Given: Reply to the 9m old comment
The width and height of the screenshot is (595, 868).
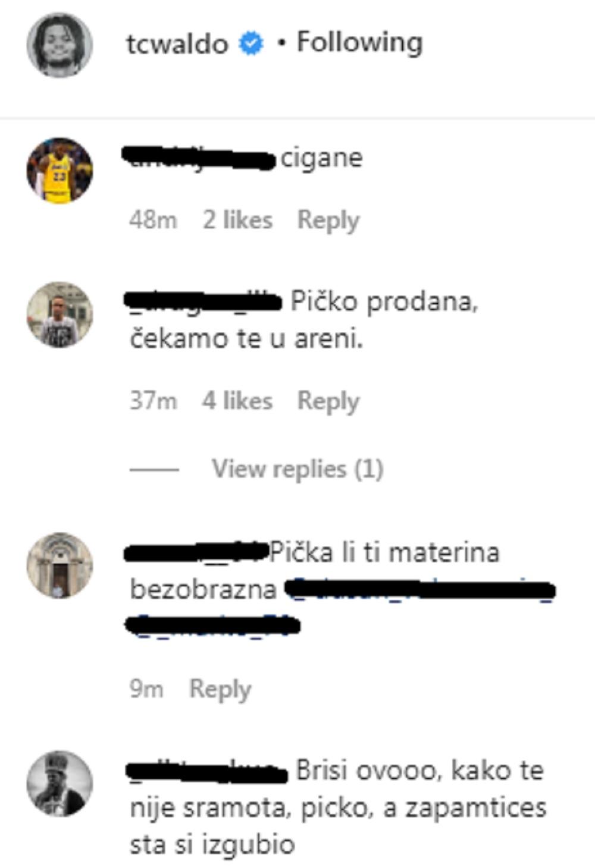Looking at the screenshot, I should tap(220, 690).
